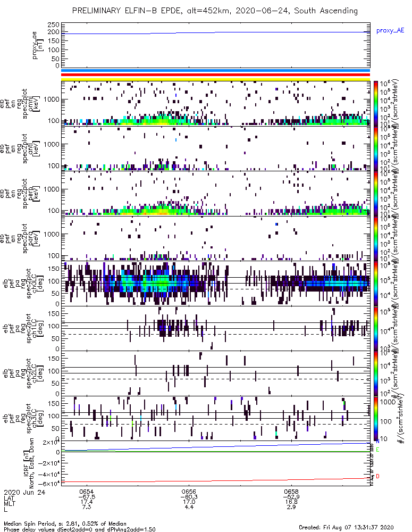This screenshot has width=412, height=532.
Task: Click the proxy_ae [nT] axis label
Action: point(38,45)
